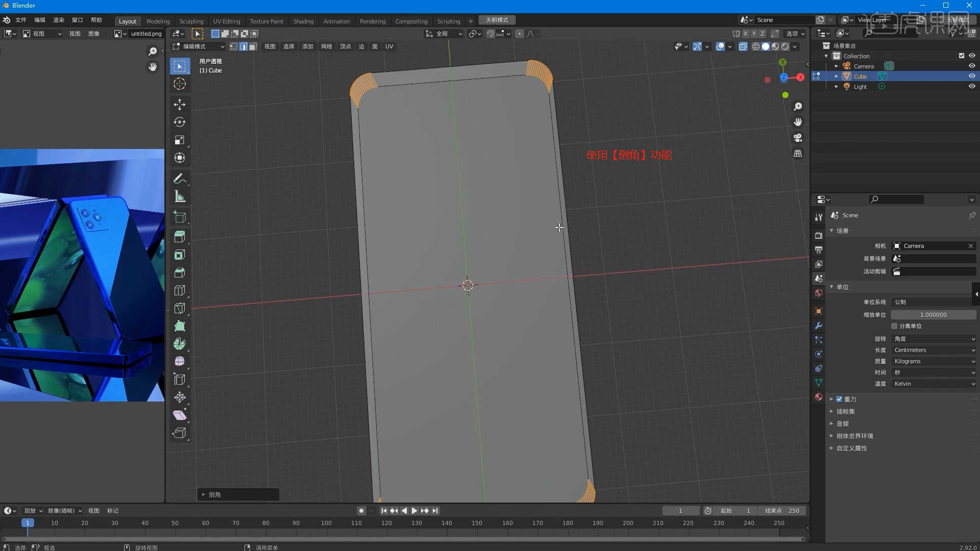The width and height of the screenshot is (980, 551).
Task: Open the World properties tab
Action: coord(819,293)
